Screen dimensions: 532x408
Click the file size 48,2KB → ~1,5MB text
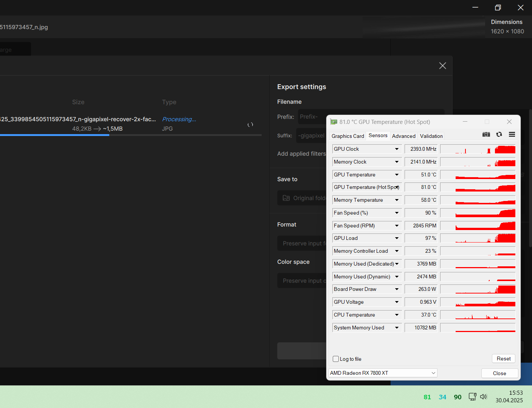pos(98,129)
